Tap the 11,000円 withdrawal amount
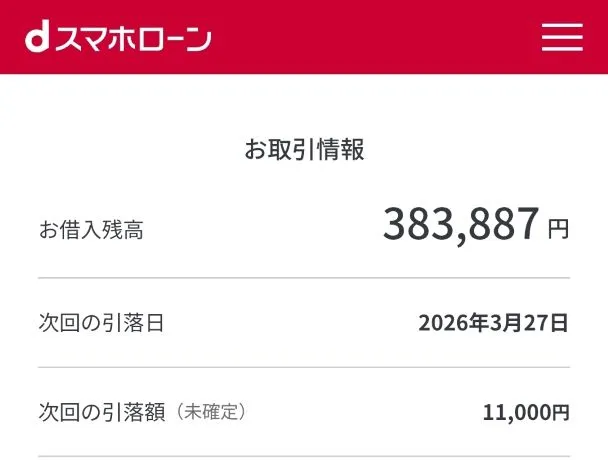The width and height of the screenshot is (608, 460). (525, 412)
